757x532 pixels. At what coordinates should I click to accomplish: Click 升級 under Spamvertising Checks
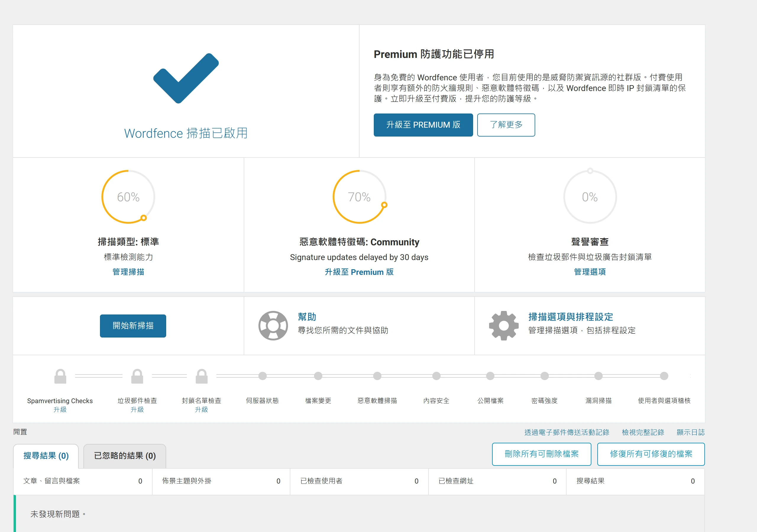tap(60, 409)
